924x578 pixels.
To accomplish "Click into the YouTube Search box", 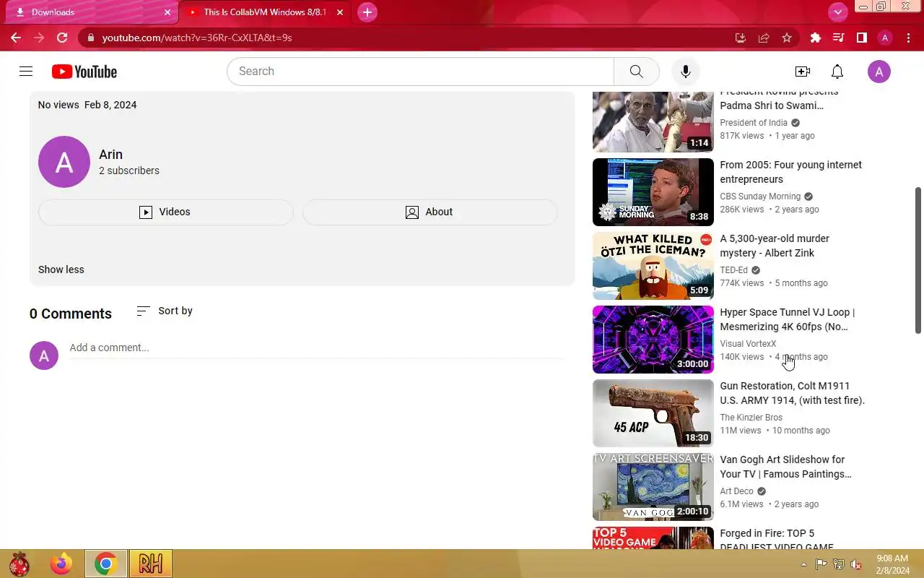I will 420,72.
